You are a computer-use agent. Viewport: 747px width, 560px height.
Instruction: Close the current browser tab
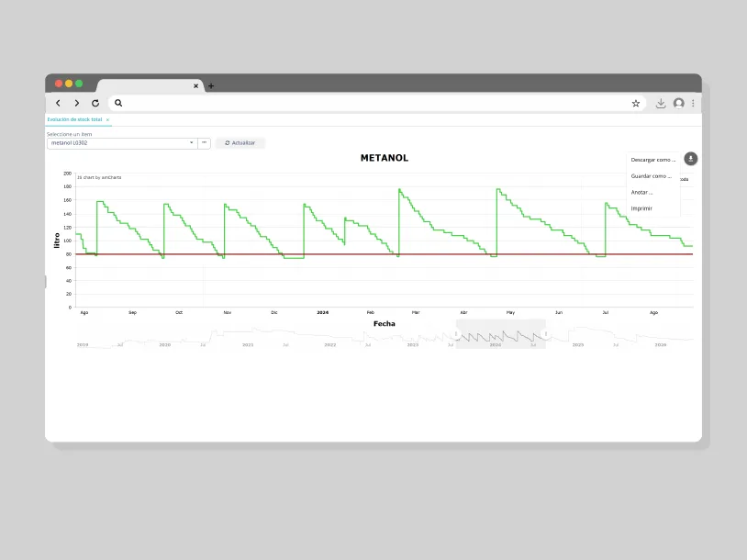[x=195, y=86]
